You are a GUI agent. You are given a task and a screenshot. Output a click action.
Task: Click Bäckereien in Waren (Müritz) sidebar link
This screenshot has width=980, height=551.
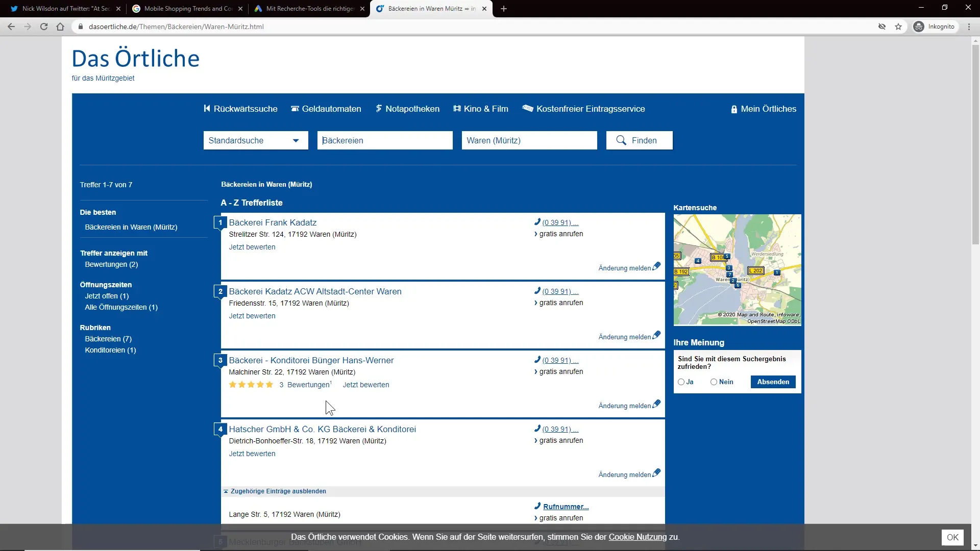tap(131, 227)
